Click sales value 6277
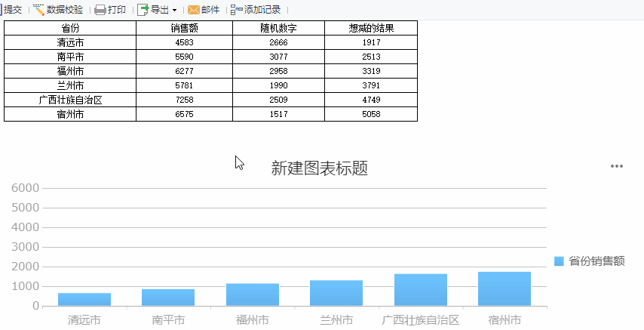Screen dimensions: 644x330 (x=185, y=71)
